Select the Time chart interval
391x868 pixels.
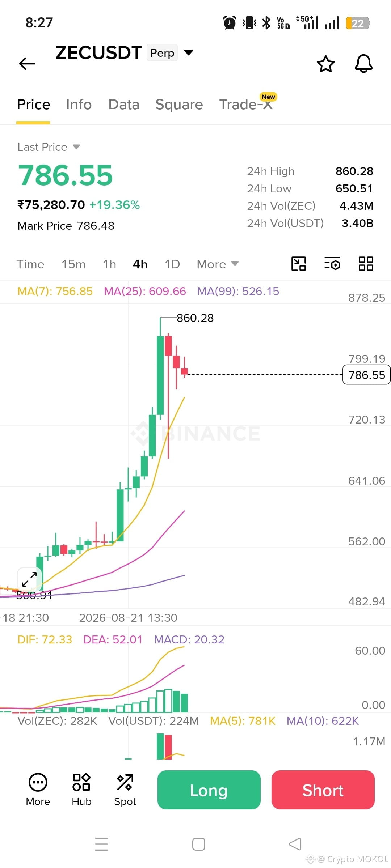tap(30, 264)
